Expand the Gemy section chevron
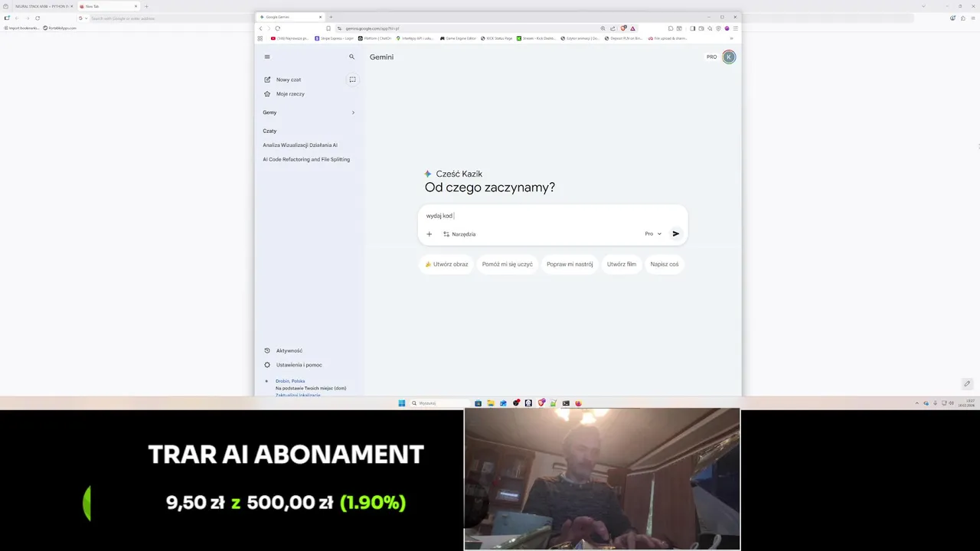 [353, 112]
